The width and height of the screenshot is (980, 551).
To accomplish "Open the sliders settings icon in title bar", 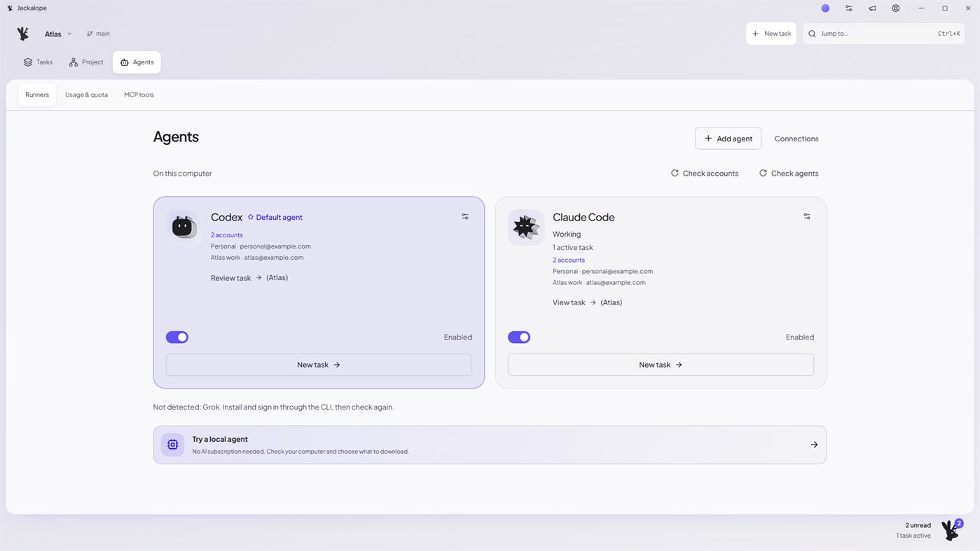I will coord(849,8).
